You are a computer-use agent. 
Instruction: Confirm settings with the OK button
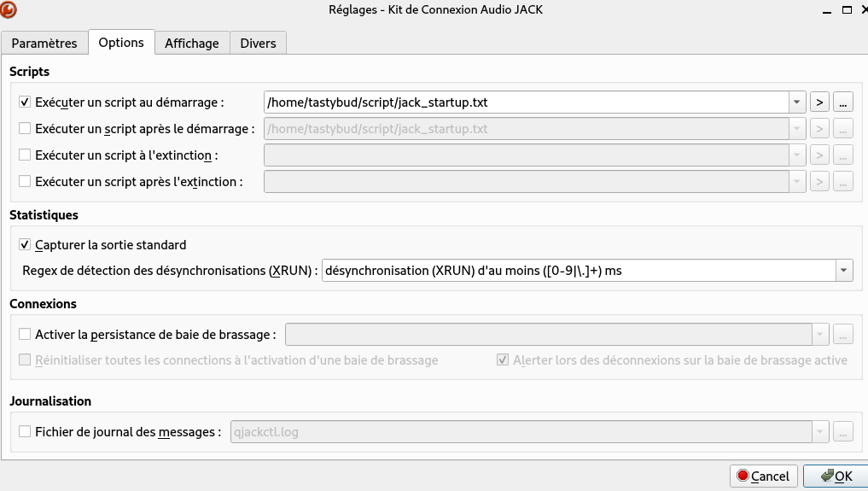click(835, 476)
